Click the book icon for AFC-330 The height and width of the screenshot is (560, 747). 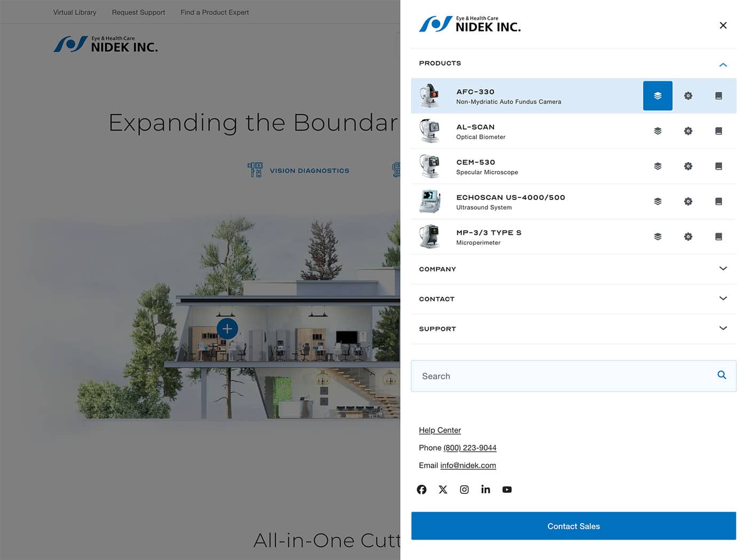(x=719, y=96)
